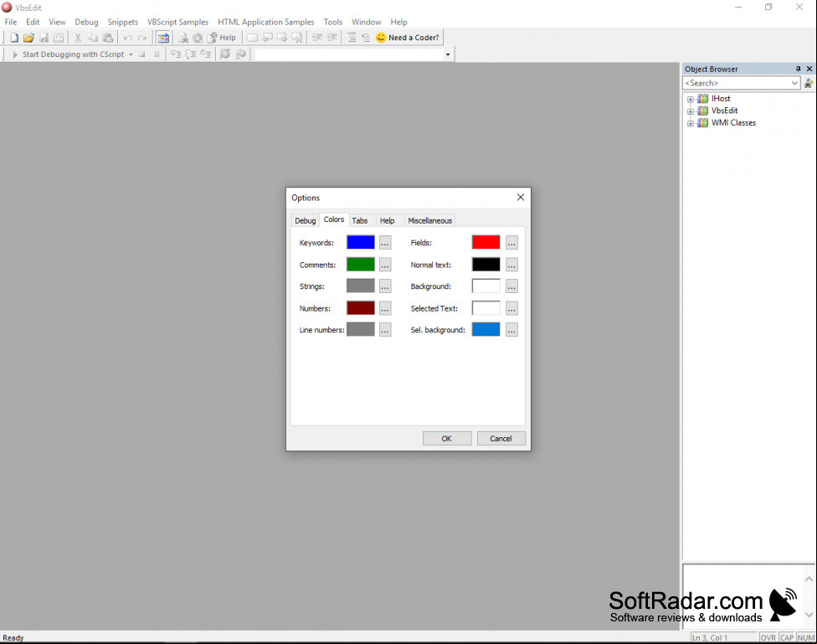Pin the Object Browser panel

point(798,69)
